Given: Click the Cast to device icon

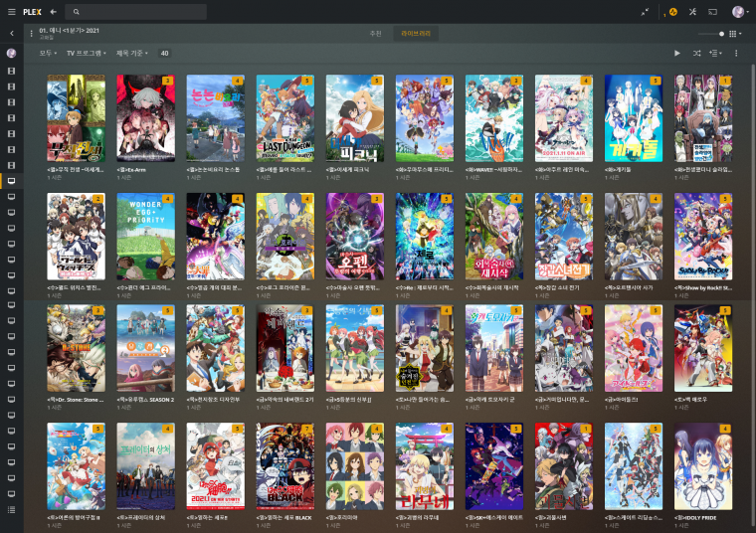Looking at the screenshot, I should (712, 12).
